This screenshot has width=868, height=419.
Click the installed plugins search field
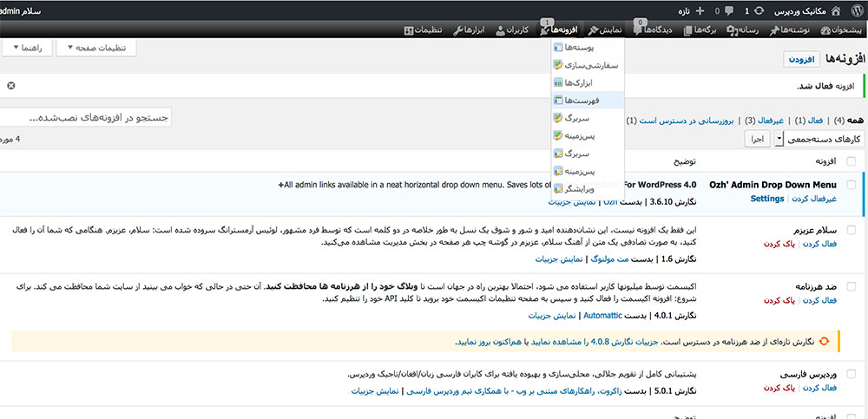click(86, 118)
